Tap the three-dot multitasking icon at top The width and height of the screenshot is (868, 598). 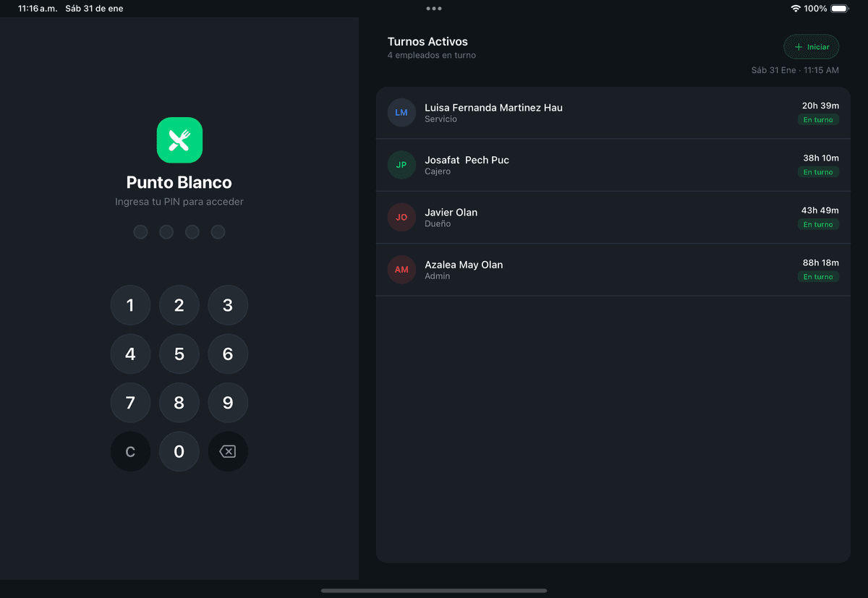[x=434, y=9]
